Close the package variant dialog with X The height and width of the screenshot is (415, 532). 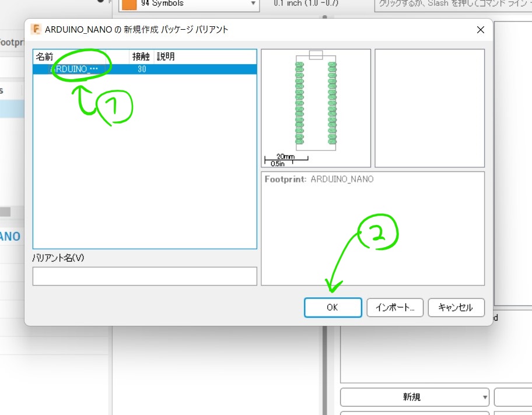coord(480,30)
